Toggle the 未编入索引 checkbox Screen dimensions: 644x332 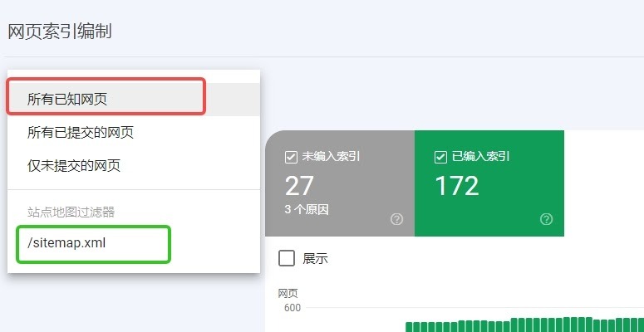[x=291, y=157]
